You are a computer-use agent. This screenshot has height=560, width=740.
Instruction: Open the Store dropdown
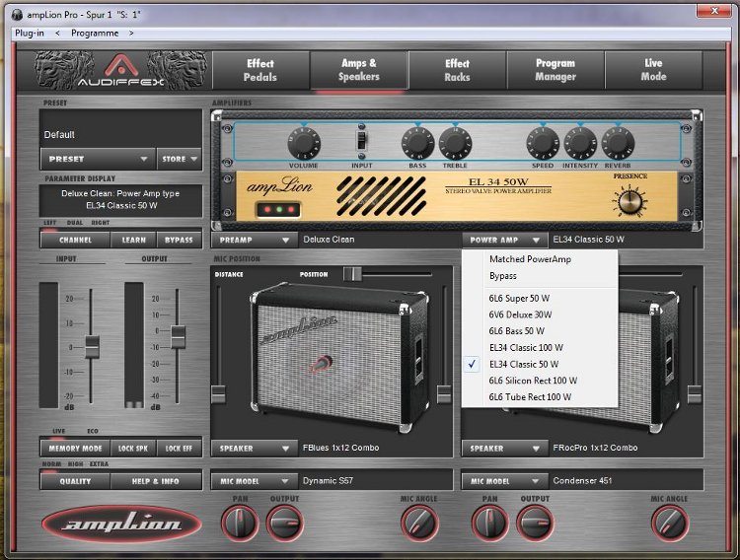tap(180, 159)
